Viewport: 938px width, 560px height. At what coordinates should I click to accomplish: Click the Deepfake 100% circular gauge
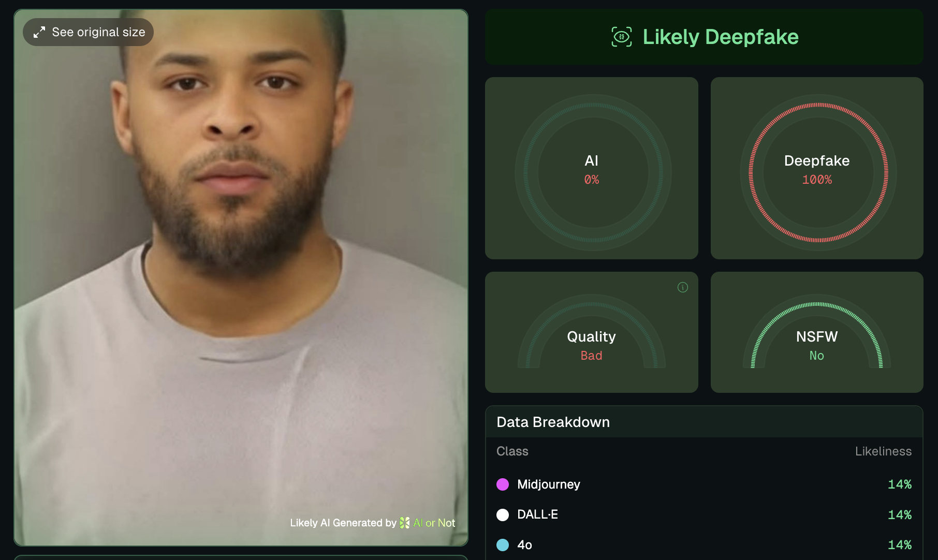(x=818, y=172)
